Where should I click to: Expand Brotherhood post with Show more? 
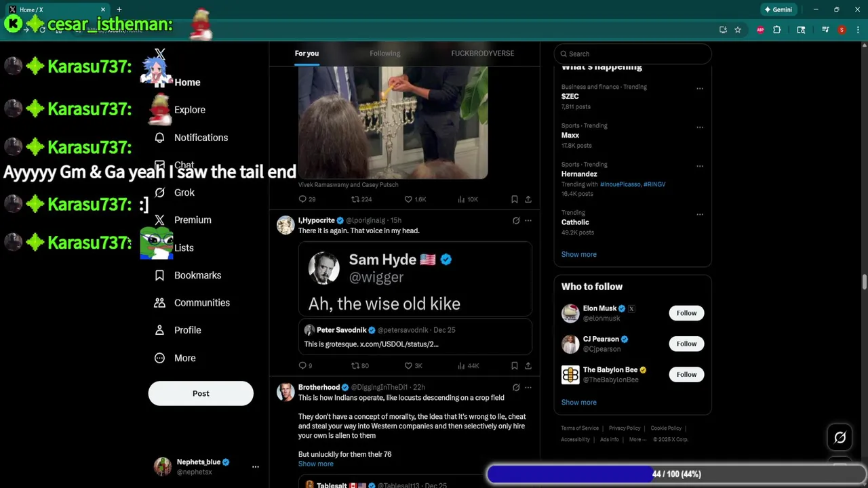315,464
